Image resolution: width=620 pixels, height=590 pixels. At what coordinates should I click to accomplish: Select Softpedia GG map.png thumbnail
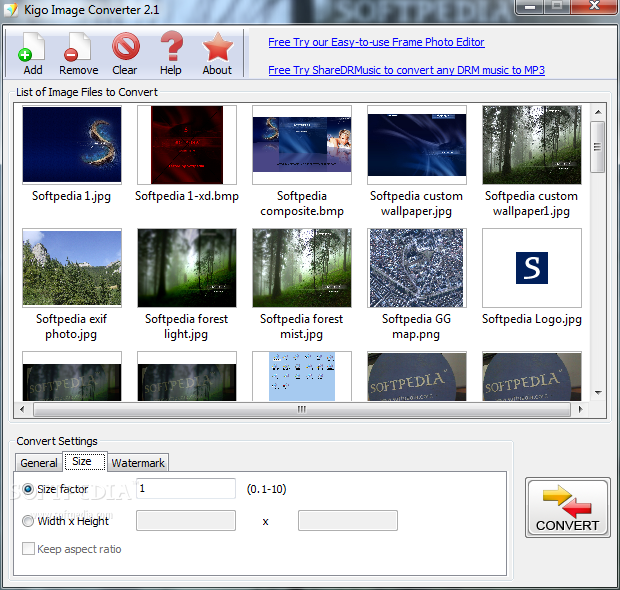pyautogui.click(x=417, y=268)
